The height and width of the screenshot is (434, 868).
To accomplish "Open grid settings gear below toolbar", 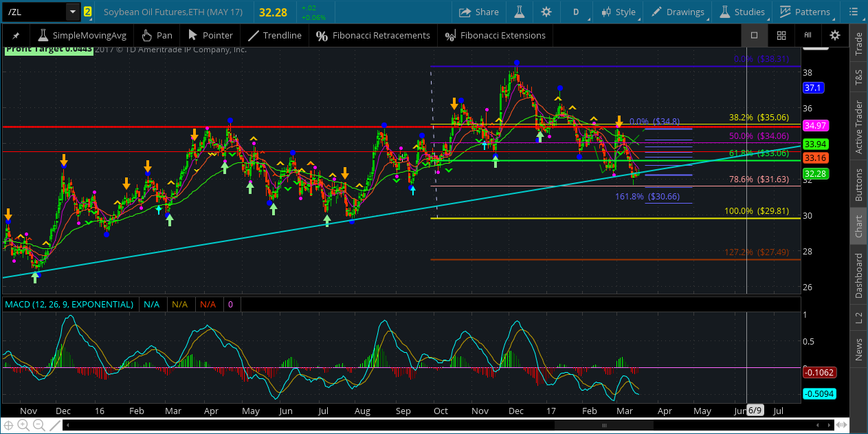I will [834, 35].
